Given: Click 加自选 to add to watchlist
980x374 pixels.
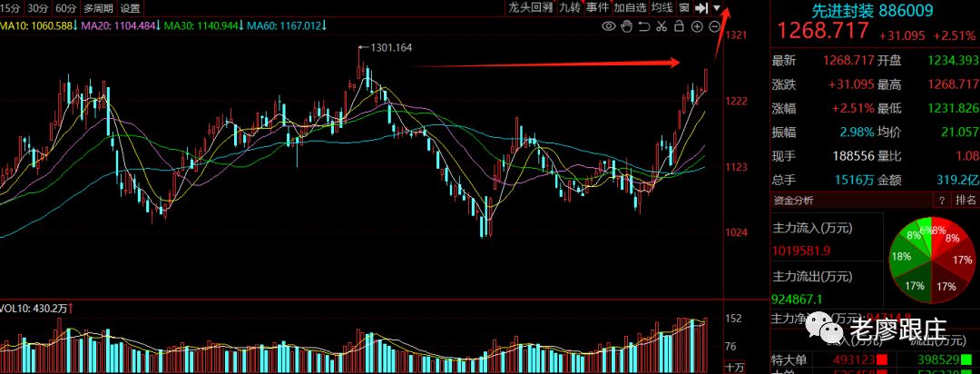Looking at the screenshot, I should 630,8.
